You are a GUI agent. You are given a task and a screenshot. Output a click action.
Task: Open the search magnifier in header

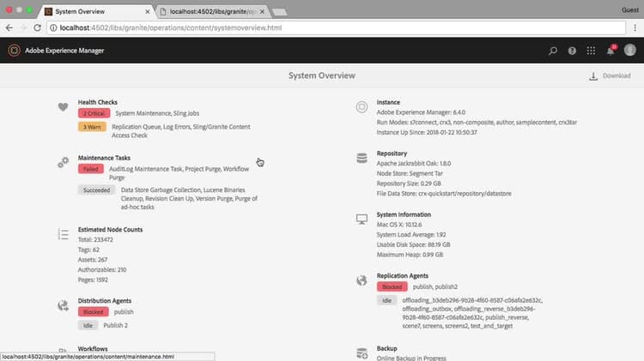pos(553,51)
